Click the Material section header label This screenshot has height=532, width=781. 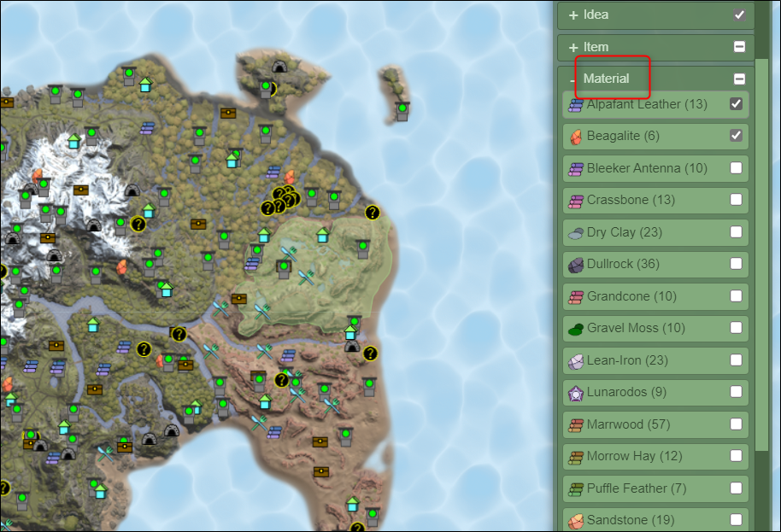(606, 79)
